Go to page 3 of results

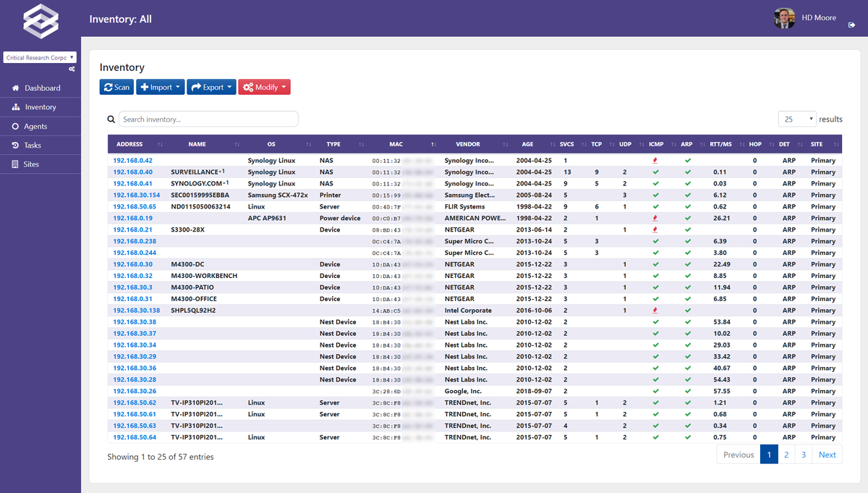[803, 455]
